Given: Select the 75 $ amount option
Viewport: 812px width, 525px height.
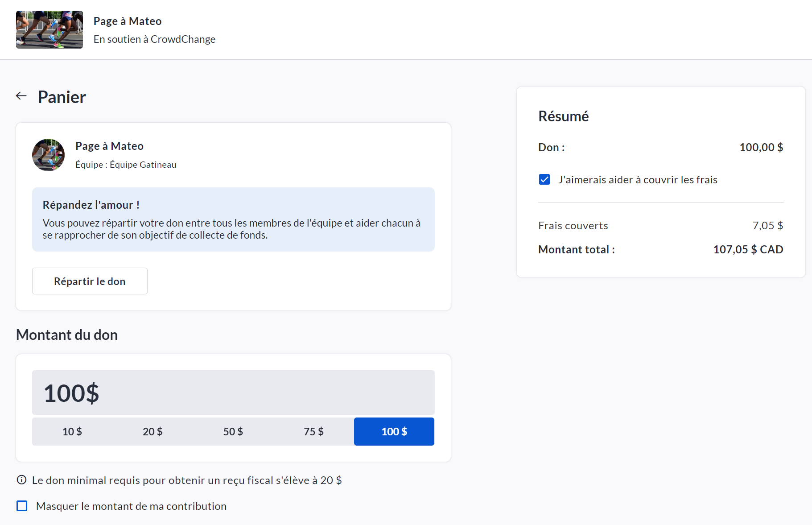Looking at the screenshot, I should (313, 431).
